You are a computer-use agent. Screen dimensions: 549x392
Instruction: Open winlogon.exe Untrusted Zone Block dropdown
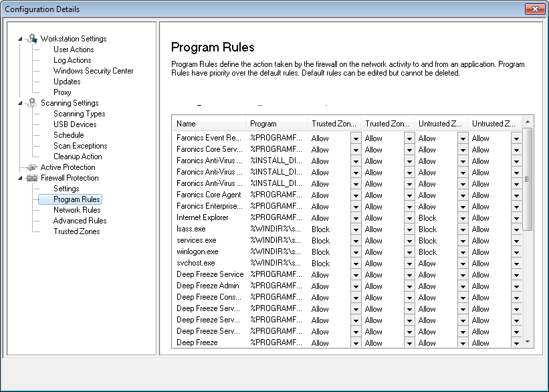463,252
